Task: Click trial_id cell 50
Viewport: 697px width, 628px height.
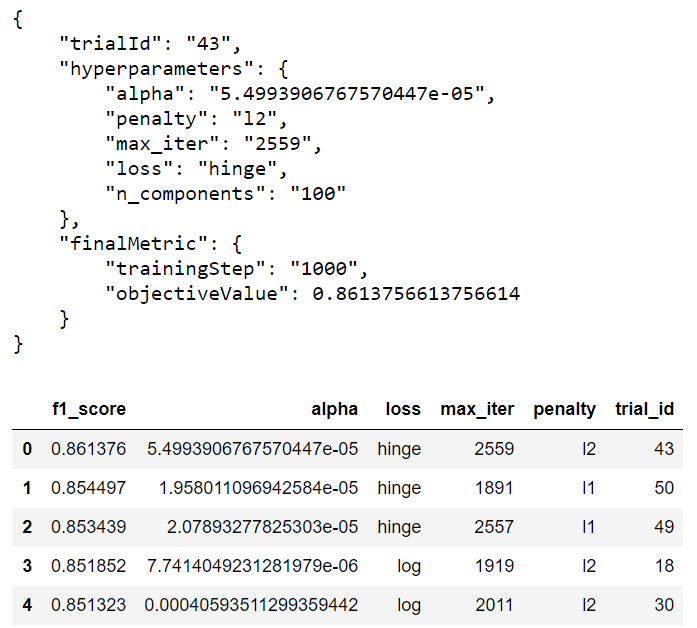Action: (x=664, y=488)
